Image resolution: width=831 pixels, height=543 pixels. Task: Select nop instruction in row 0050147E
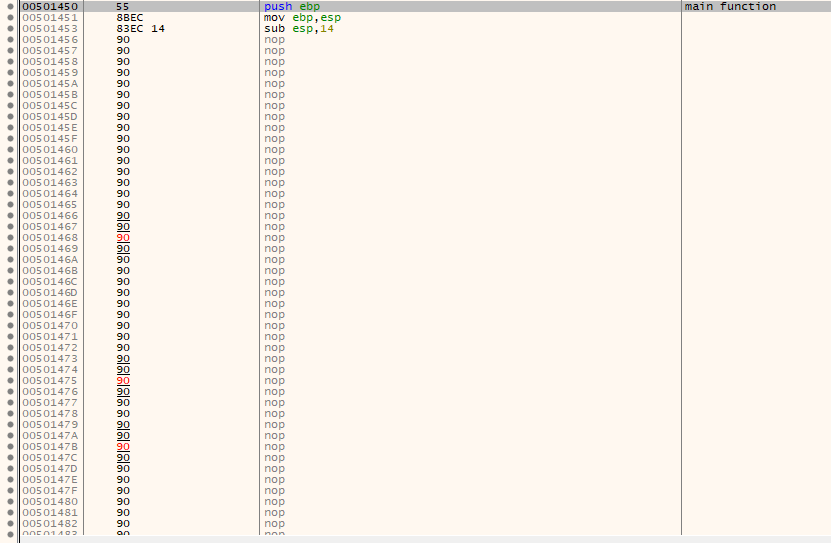coord(275,479)
